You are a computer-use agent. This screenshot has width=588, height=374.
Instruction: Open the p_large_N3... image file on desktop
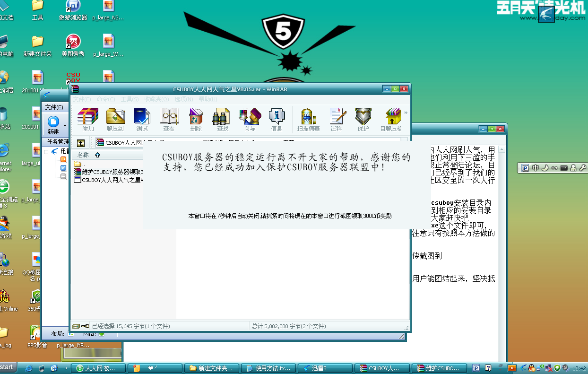point(108,10)
